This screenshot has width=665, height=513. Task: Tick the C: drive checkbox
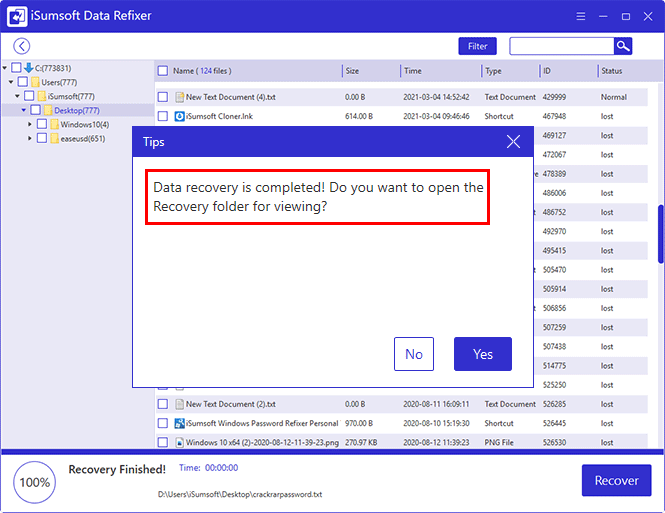[x=16, y=68]
